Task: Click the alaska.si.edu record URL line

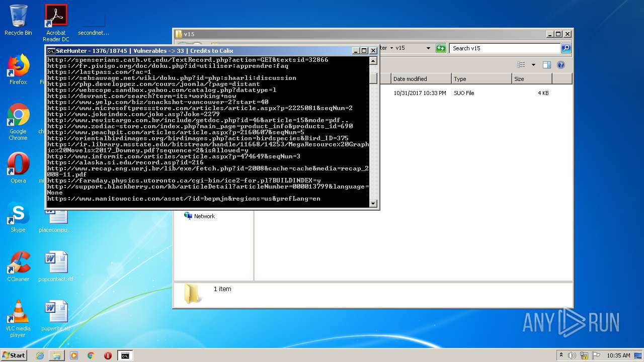Action: pyautogui.click(x=125, y=162)
